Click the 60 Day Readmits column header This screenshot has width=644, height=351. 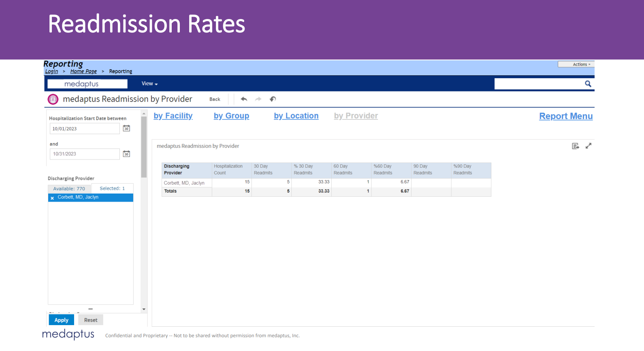pos(351,170)
